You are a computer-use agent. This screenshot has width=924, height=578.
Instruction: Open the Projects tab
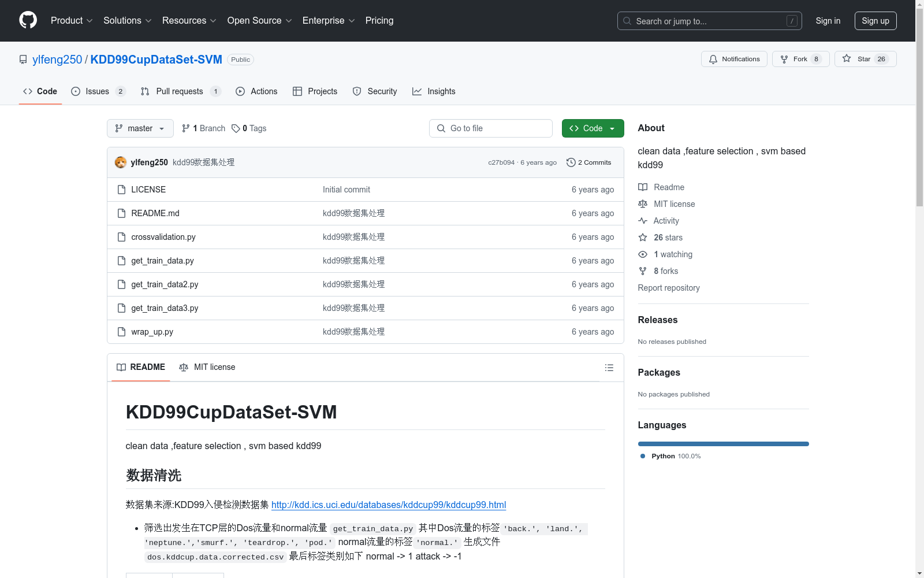315,91
